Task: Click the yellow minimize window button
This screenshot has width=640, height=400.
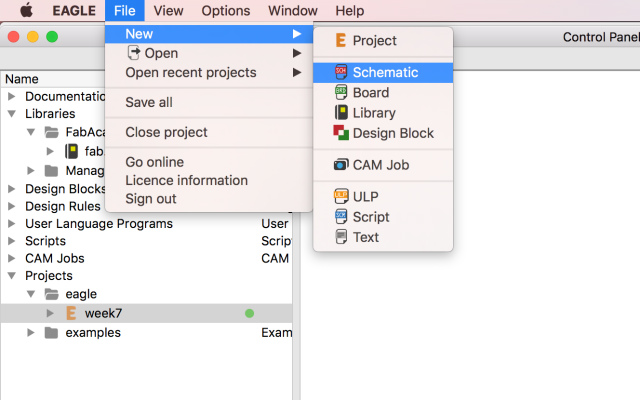Action: tap(33, 37)
